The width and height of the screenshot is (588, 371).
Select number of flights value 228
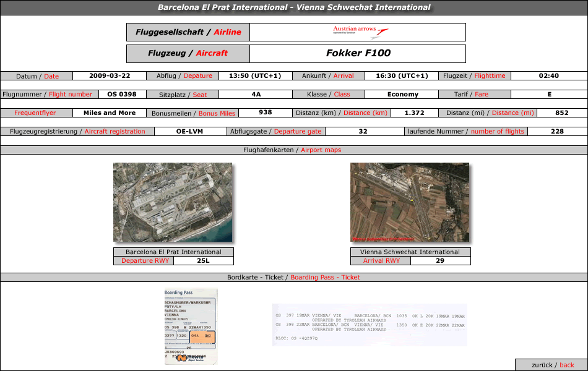(557, 132)
